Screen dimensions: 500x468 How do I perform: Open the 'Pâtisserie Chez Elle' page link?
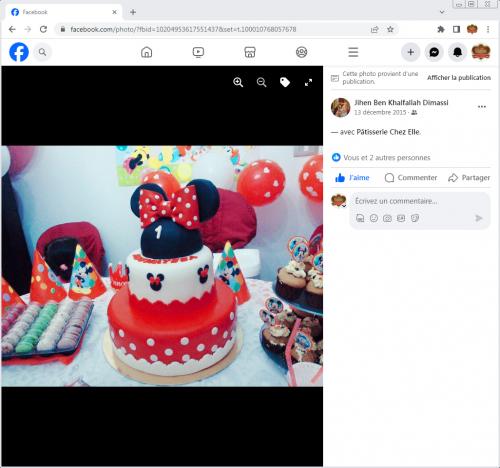pos(388,132)
